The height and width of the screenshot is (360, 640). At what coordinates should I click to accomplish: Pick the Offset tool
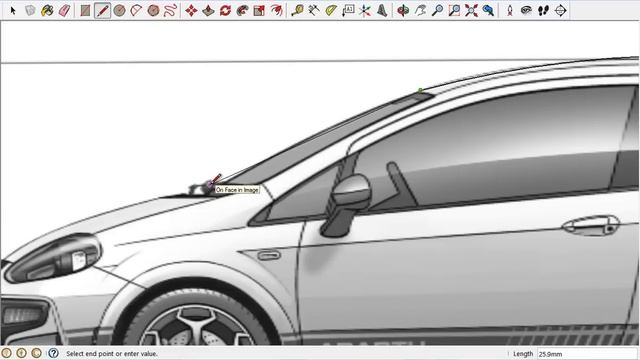coord(276,11)
